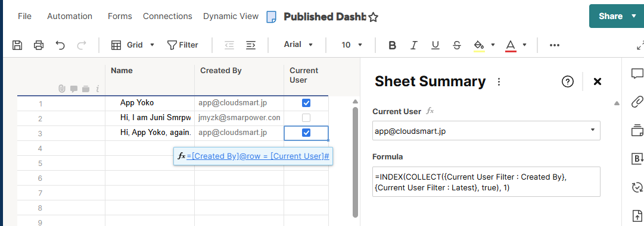Image resolution: width=644 pixels, height=226 pixels.
Task: Open Proofs panel icon in right rail
Action: click(x=637, y=131)
